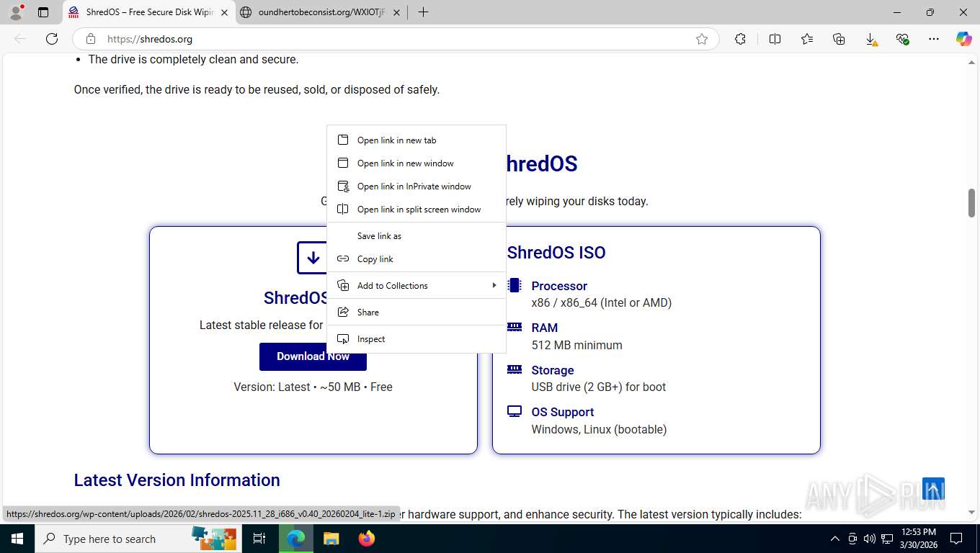This screenshot has width=980, height=553.
Task: Open the Downloads panel
Action: click(871, 39)
